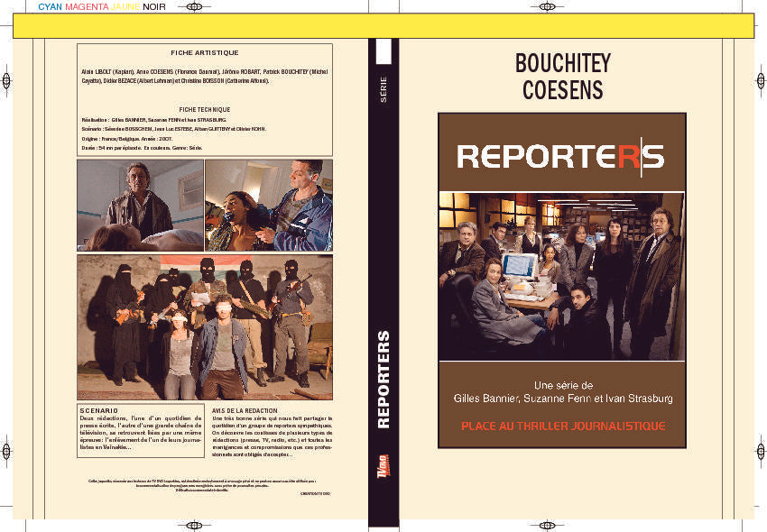Select the Scénario credits line

point(173,129)
